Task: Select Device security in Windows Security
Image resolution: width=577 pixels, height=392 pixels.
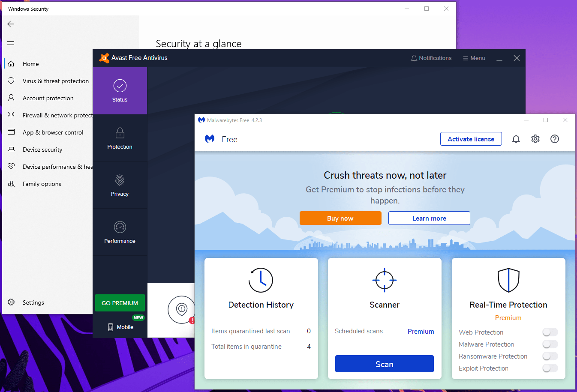Action: pyautogui.click(x=42, y=150)
